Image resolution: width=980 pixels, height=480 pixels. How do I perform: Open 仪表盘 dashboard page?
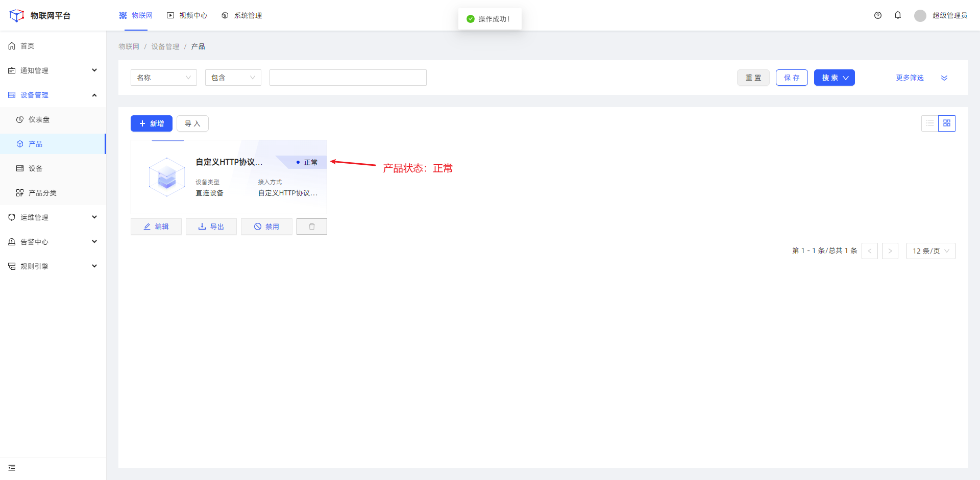tap(53, 119)
